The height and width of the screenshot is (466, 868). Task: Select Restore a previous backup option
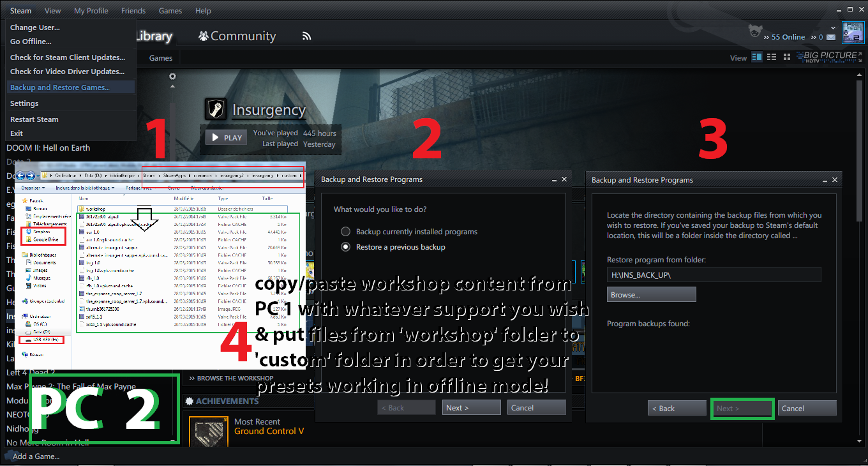394,247
